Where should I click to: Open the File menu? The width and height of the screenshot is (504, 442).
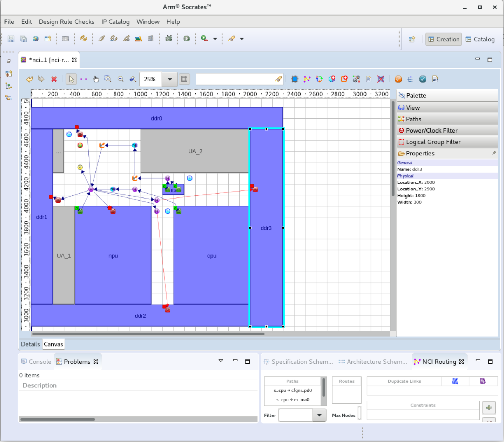9,22
